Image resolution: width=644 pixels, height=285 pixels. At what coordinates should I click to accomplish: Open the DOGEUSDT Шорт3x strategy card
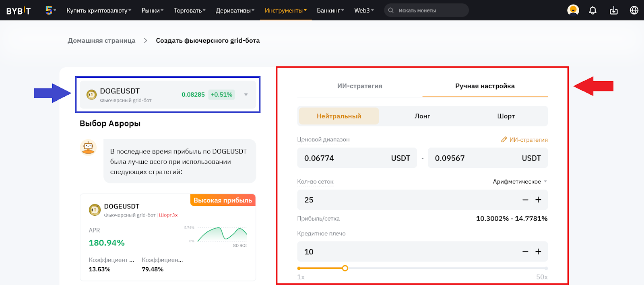pos(168,237)
